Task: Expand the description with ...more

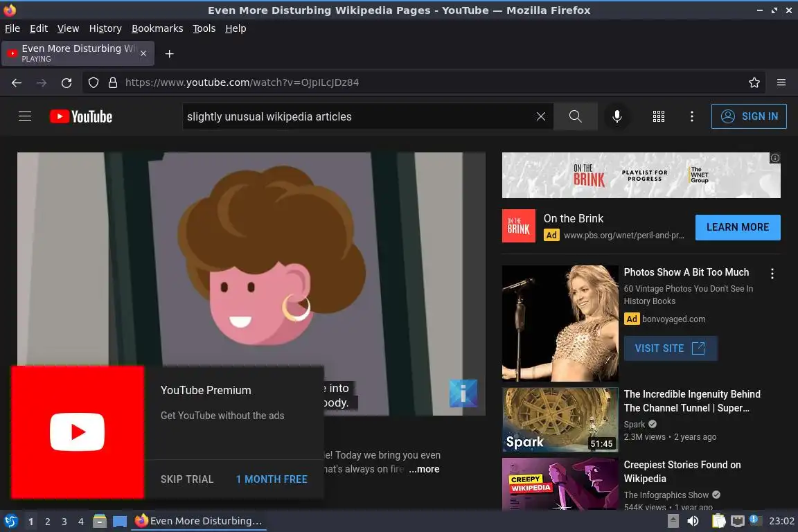Action: point(424,469)
